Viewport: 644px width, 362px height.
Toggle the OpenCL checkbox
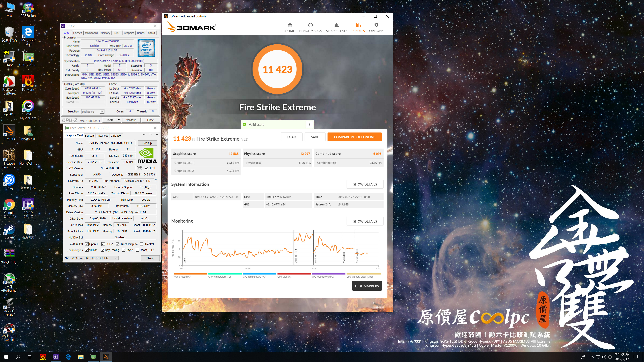pos(87,244)
